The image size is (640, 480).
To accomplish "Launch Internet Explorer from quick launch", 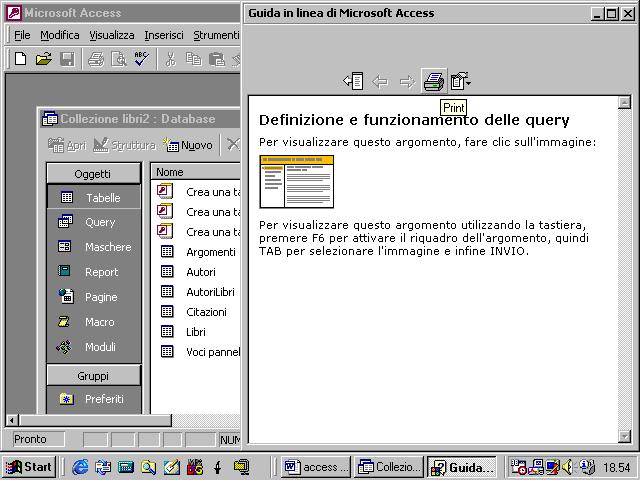I will pos(80,467).
